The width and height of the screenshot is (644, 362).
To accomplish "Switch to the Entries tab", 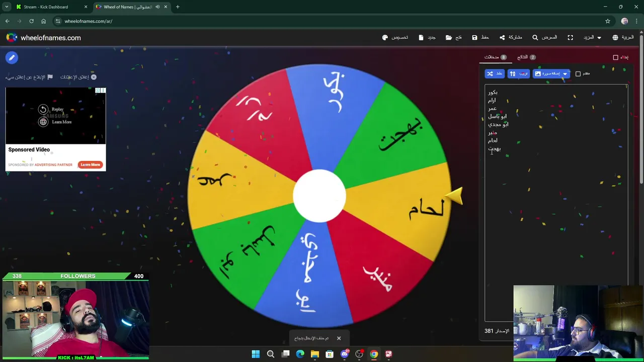I will point(496,57).
